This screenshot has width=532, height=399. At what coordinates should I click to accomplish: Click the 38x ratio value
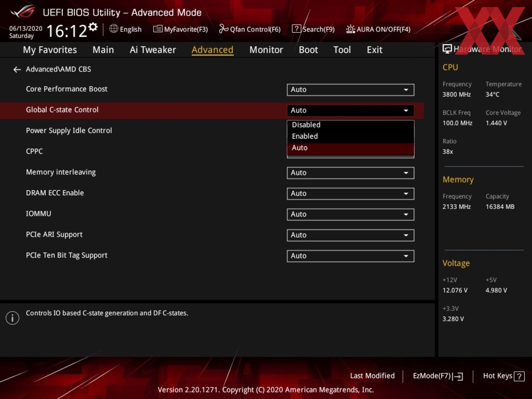coord(448,152)
